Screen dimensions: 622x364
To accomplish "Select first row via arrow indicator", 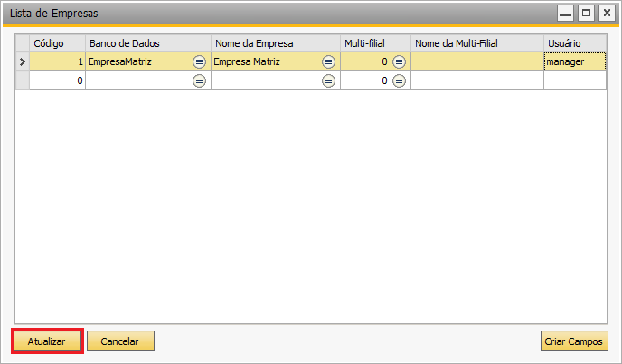I will tap(23, 61).
